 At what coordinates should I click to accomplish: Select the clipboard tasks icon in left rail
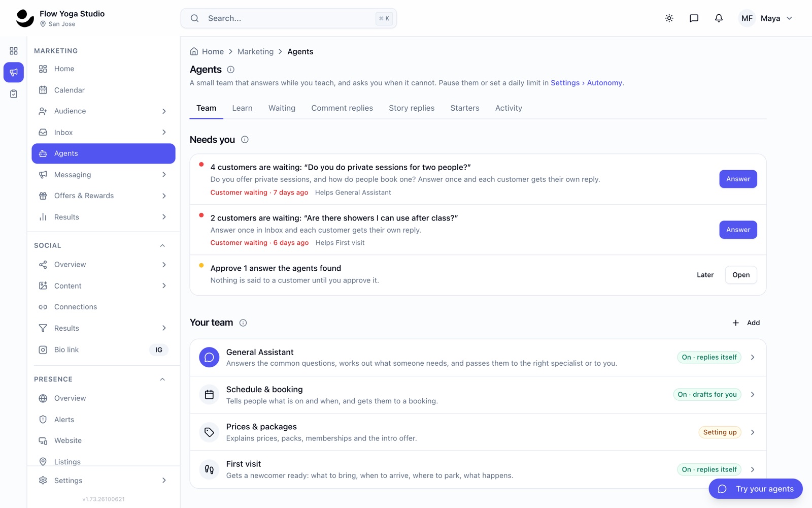point(14,94)
